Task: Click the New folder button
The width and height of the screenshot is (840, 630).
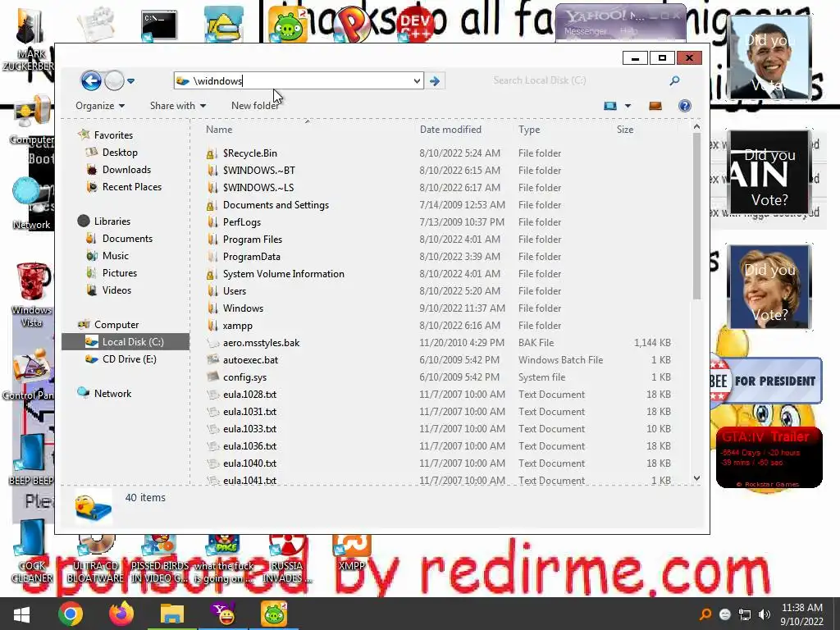Action: [254, 106]
